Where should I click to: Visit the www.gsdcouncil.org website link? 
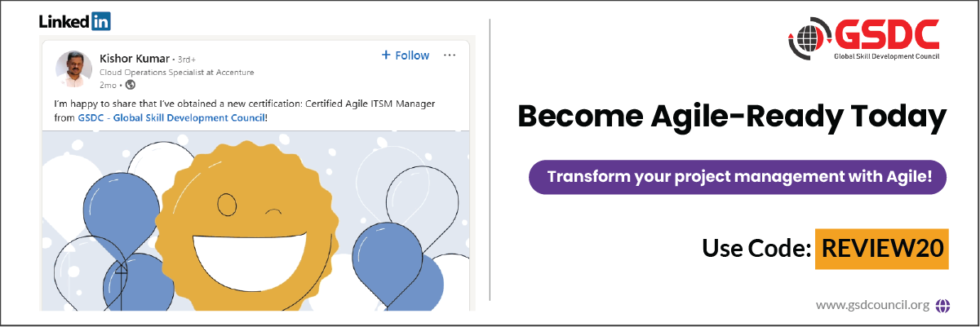pos(873,306)
